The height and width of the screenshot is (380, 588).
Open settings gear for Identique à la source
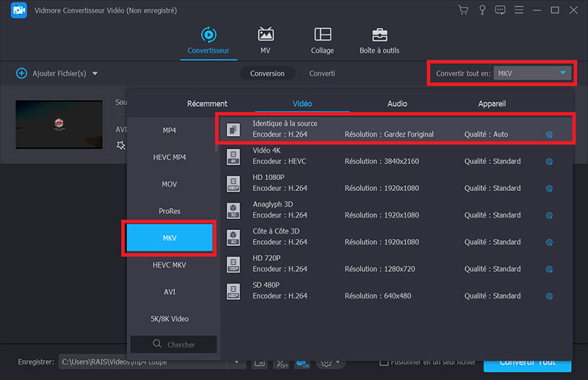549,135
